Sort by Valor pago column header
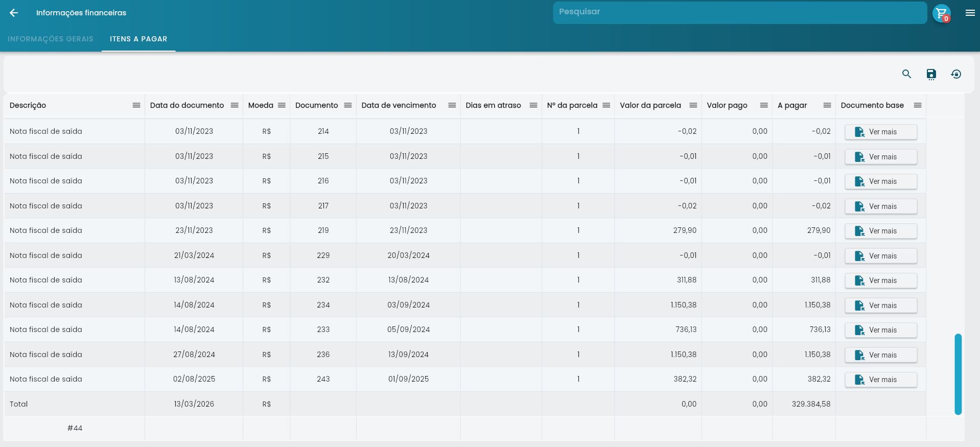Screen dimensions: 980x447 727,105
